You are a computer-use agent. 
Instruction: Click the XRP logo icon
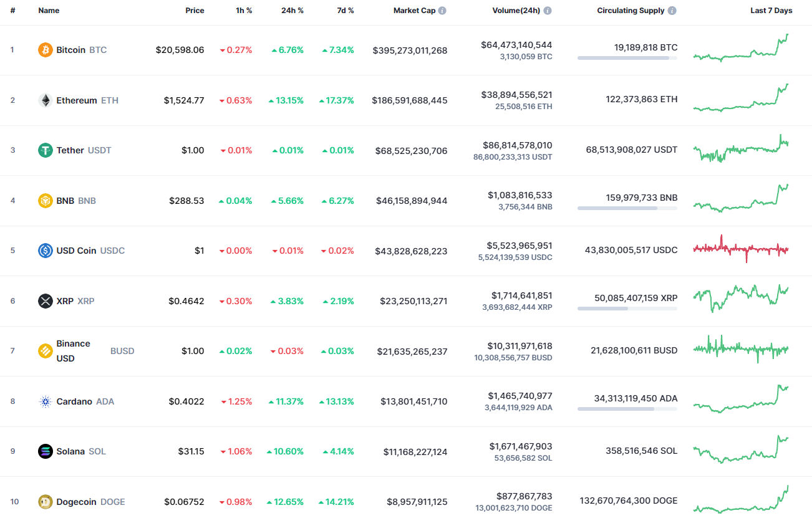click(44, 300)
